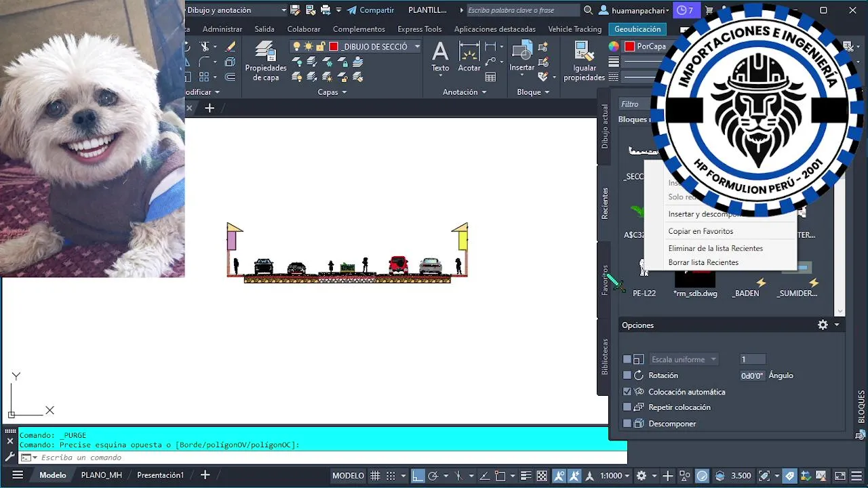Image resolution: width=868 pixels, height=488 pixels.
Task: Choose Borrar lista Recientes
Action: [703, 262]
